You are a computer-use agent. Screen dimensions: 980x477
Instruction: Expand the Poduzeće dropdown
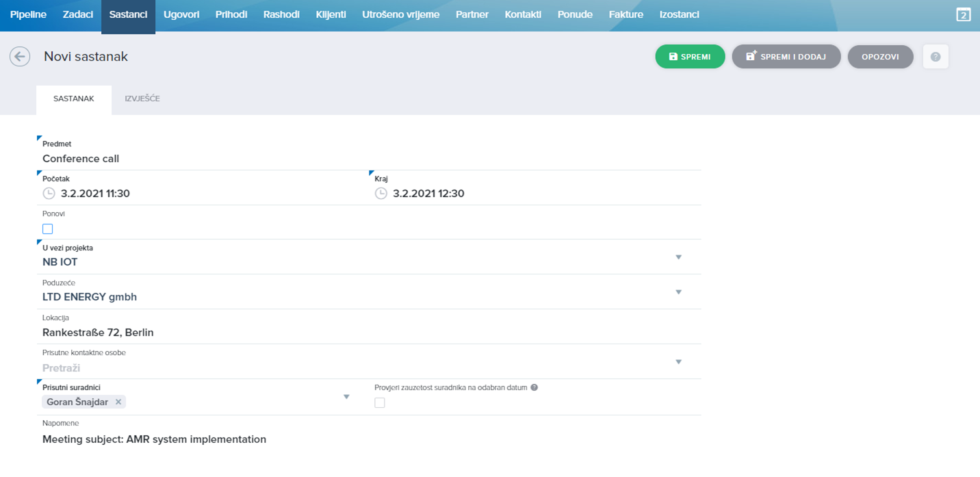coord(678,291)
